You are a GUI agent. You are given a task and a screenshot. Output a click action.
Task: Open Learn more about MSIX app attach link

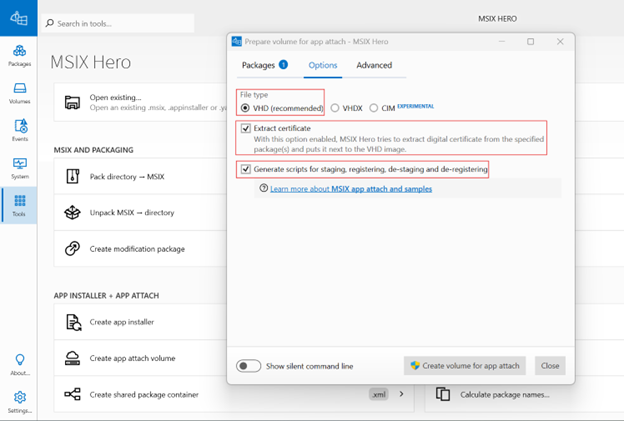point(350,188)
